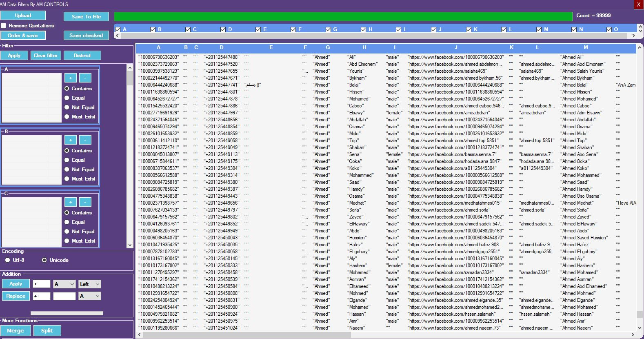The height and width of the screenshot is (339, 644).
Task: Close the AM Data Filters window
Action: coord(639,4)
